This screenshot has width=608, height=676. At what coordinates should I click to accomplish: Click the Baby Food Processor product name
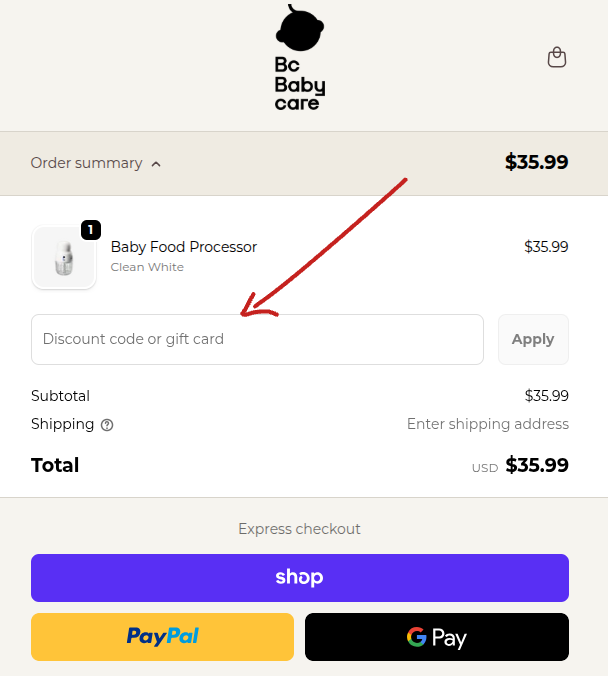click(184, 247)
